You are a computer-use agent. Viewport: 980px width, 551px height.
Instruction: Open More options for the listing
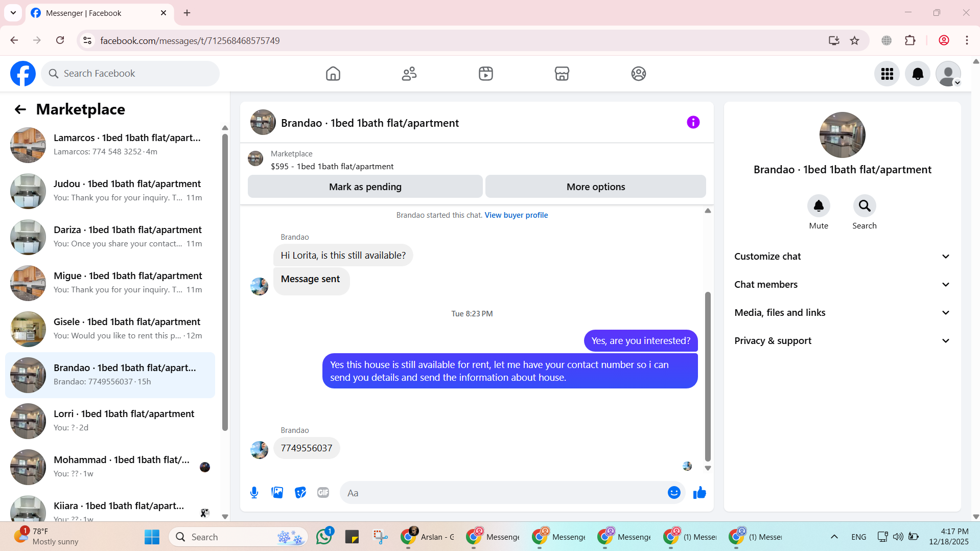[x=595, y=187]
